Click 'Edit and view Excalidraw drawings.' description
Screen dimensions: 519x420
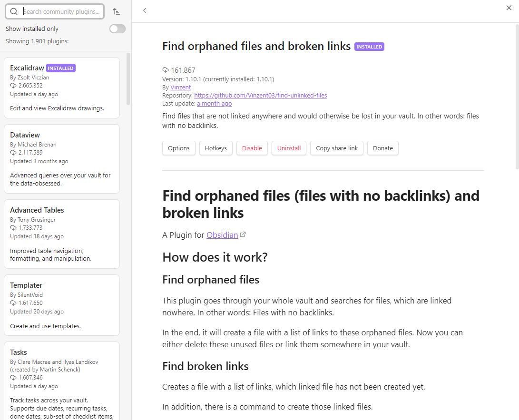(57, 108)
